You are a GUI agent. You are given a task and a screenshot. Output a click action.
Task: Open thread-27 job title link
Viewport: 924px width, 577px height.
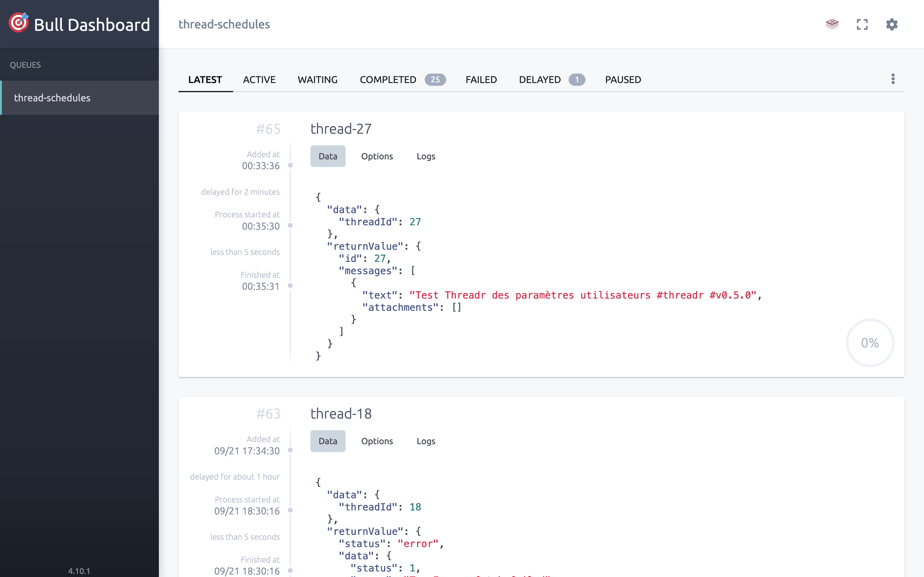341,129
